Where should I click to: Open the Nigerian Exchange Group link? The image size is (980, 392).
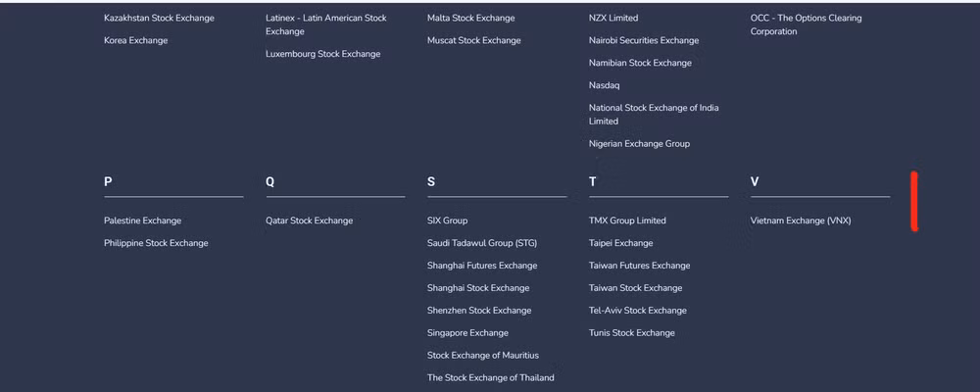(x=639, y=144)
